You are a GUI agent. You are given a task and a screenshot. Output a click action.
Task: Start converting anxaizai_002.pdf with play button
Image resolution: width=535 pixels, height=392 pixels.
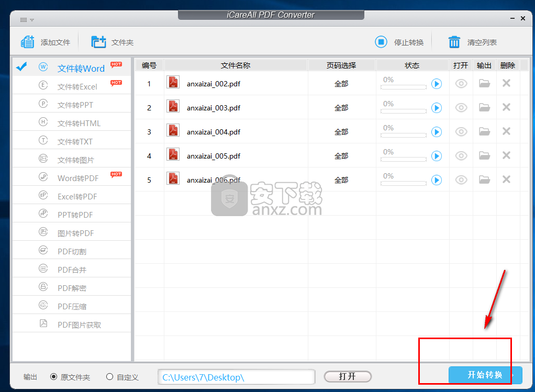[x=437, y=84]
